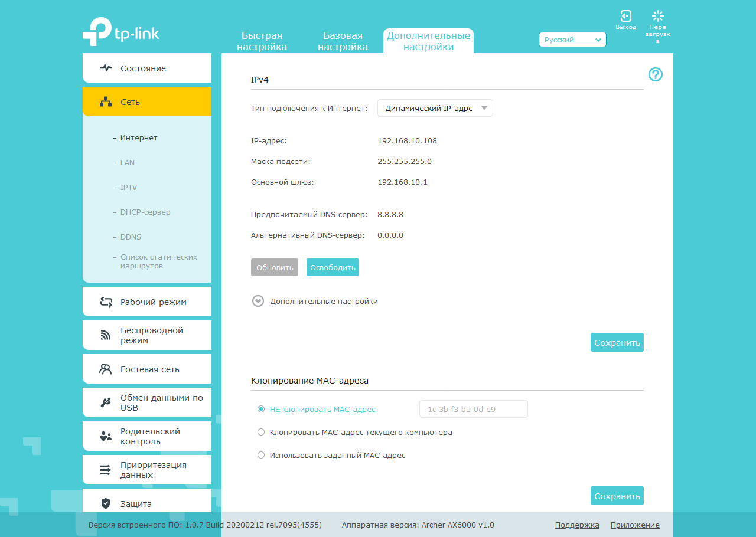
Task: Switch to Базовая настройка tab
Action: pyautogui.click(x=343, y=41)
